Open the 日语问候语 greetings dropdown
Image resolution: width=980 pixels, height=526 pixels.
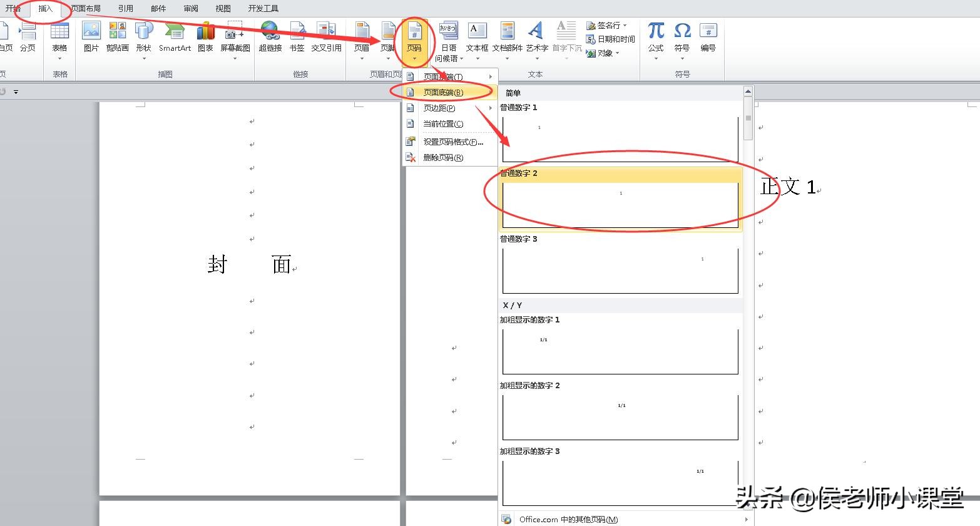(x=449, y=41)
